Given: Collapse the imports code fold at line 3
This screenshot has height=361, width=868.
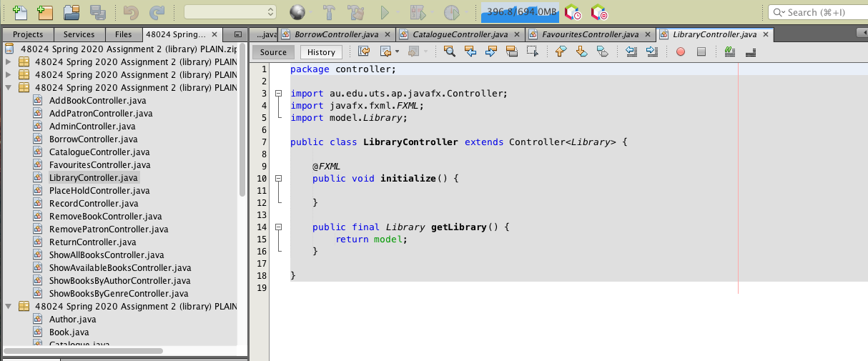Looking at the screenshot, I should [x=278, y=94].
